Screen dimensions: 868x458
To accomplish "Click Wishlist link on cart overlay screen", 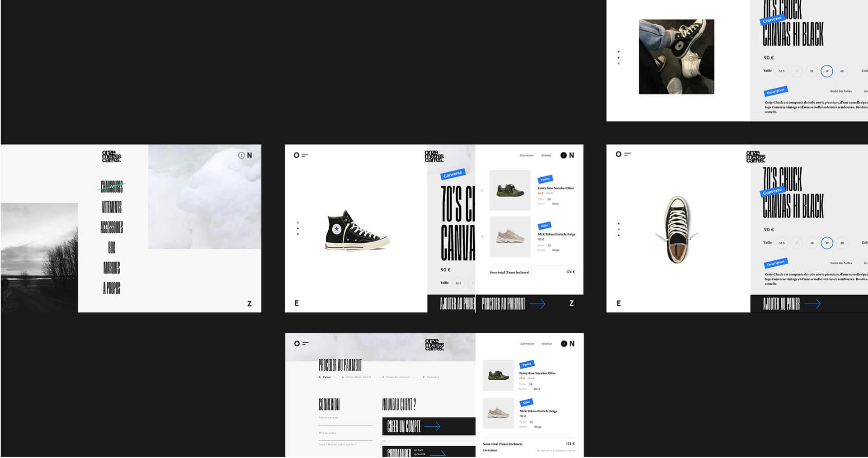I will [546, 155].
